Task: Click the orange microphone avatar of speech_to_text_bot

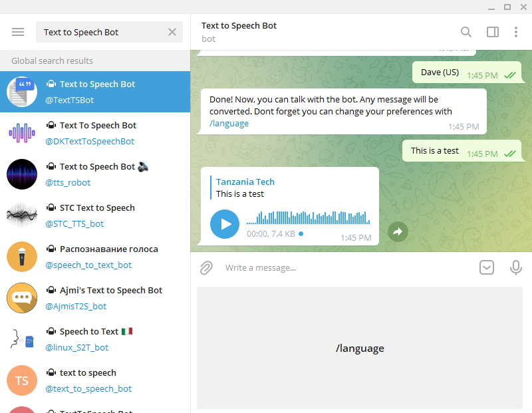Action: click(x=22, y=257)
